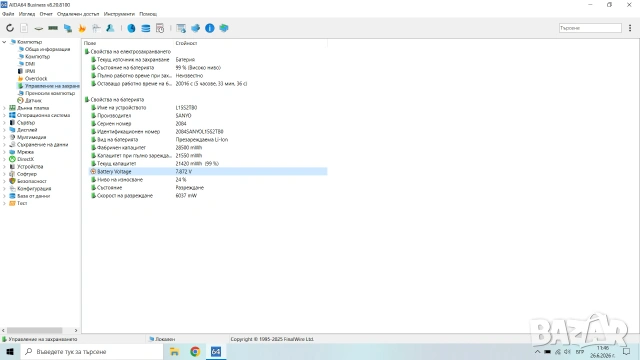Click the report wizard toolbar icon
640x360 pixels.
pyautogui.click(x=181, y=28)
